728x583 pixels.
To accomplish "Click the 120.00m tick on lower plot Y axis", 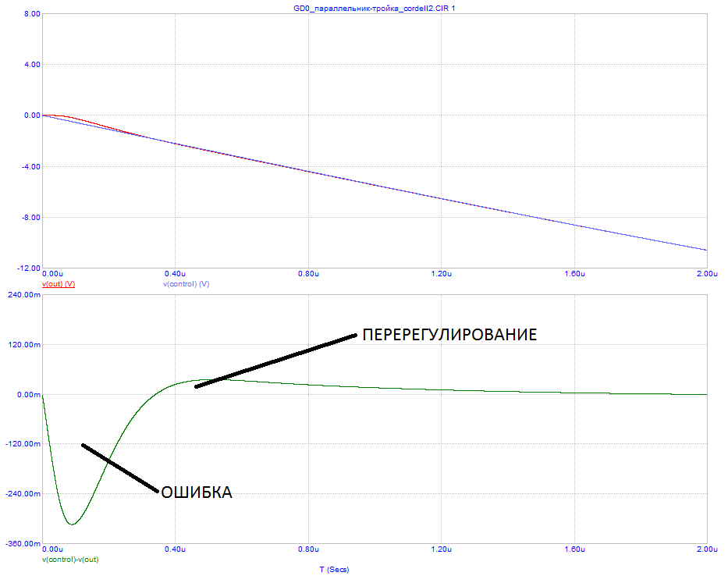I will point(25,345).
